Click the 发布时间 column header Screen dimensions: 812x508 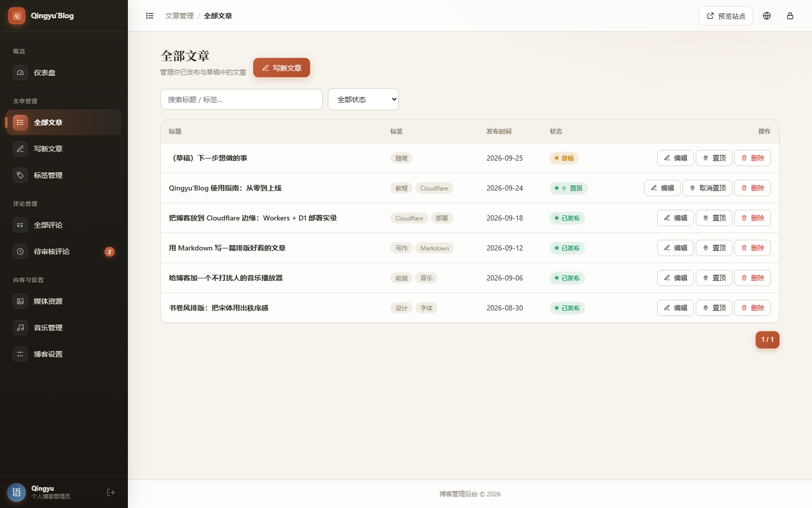click(499, 131)
